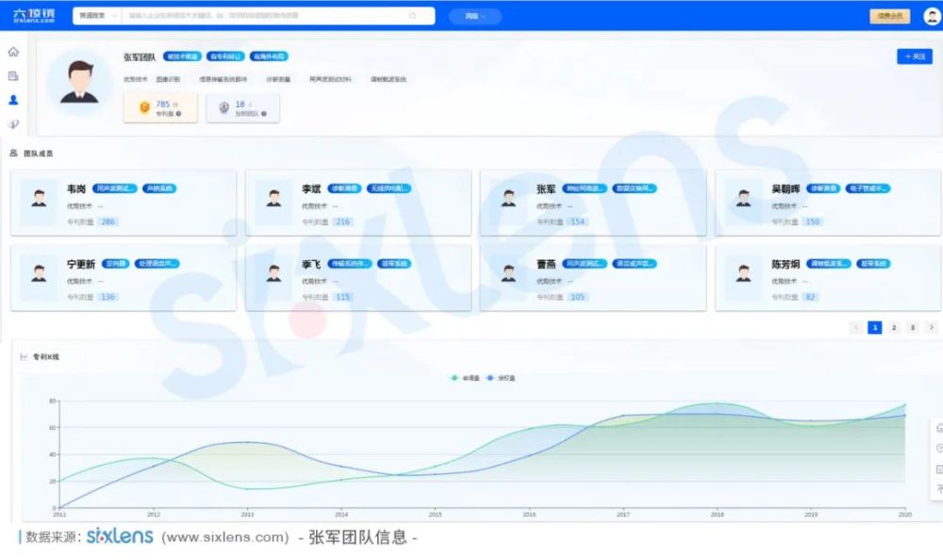
Task: Click into the keyword search input field
Action: tap(265, 16)
